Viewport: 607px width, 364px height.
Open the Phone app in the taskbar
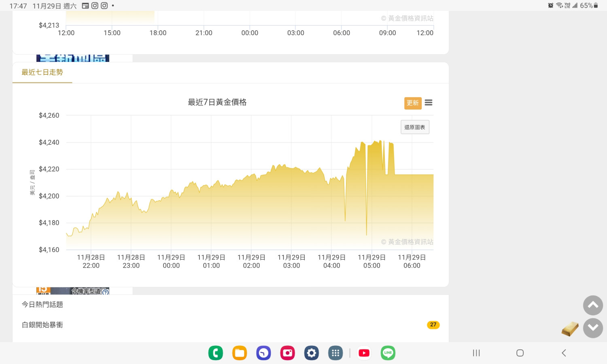coord(216,353)
